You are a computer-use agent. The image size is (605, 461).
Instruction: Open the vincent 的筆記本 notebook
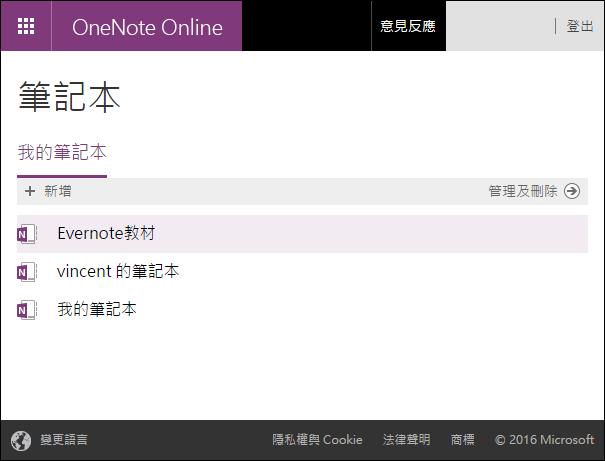tap(118, 271)
